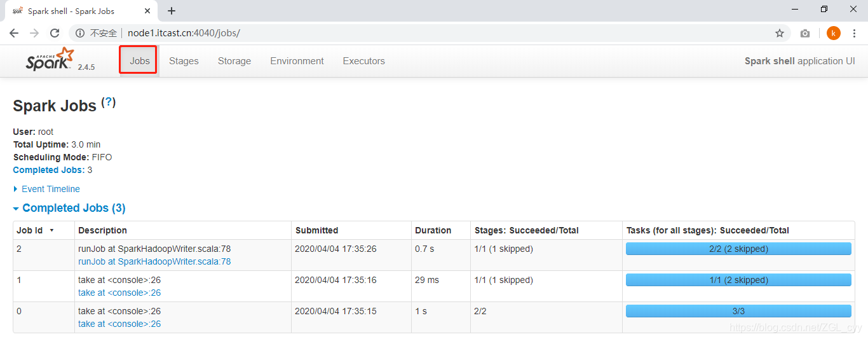Open the Jobs tab
This screenshot has height=339, width=868.
[139, 61]
